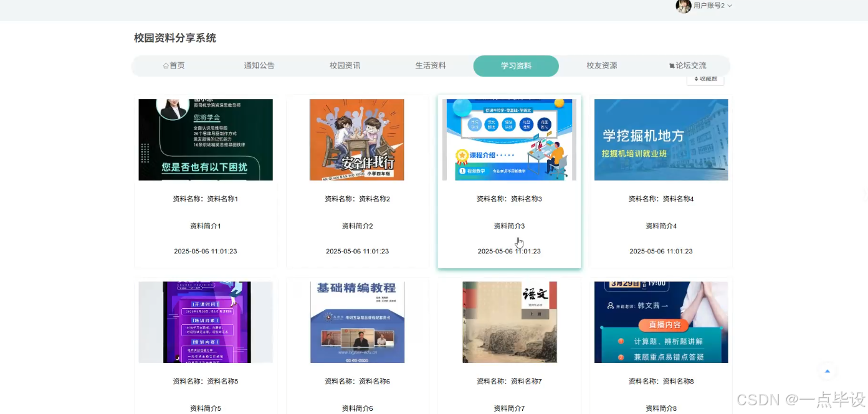Click the description 资料简介1
Viewport: 868px width, 414px height.
206,226
